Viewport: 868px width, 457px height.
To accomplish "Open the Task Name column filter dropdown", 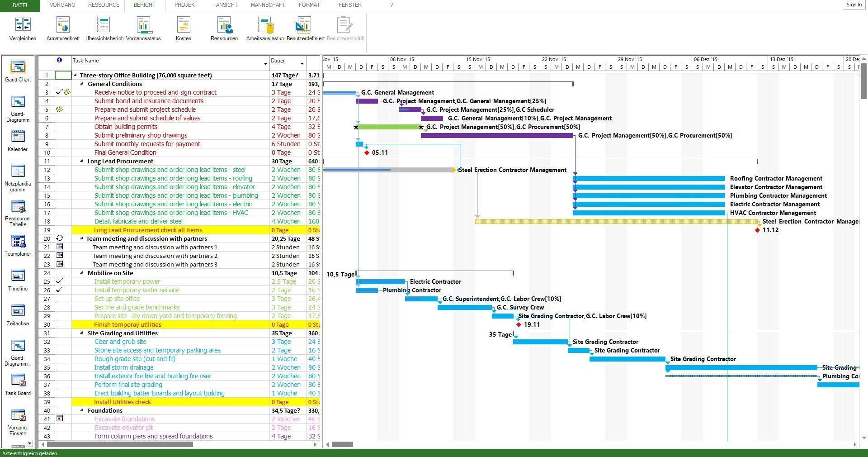I will click(x=265, y=64).
